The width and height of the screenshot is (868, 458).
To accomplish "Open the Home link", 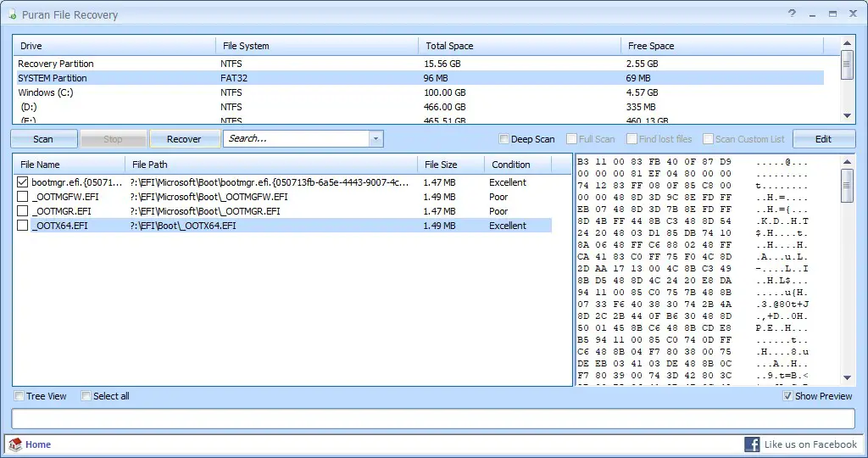I will 38,444.
